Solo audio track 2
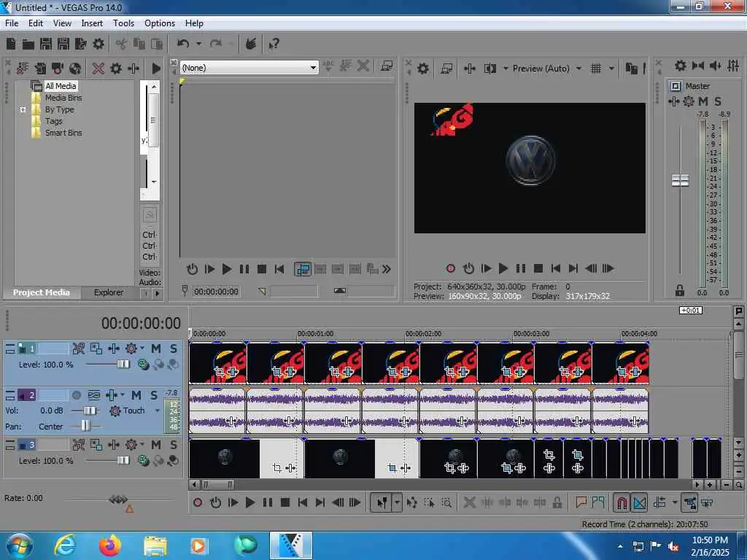This screenshot has width=747, height=560. [x=154, y=395]
